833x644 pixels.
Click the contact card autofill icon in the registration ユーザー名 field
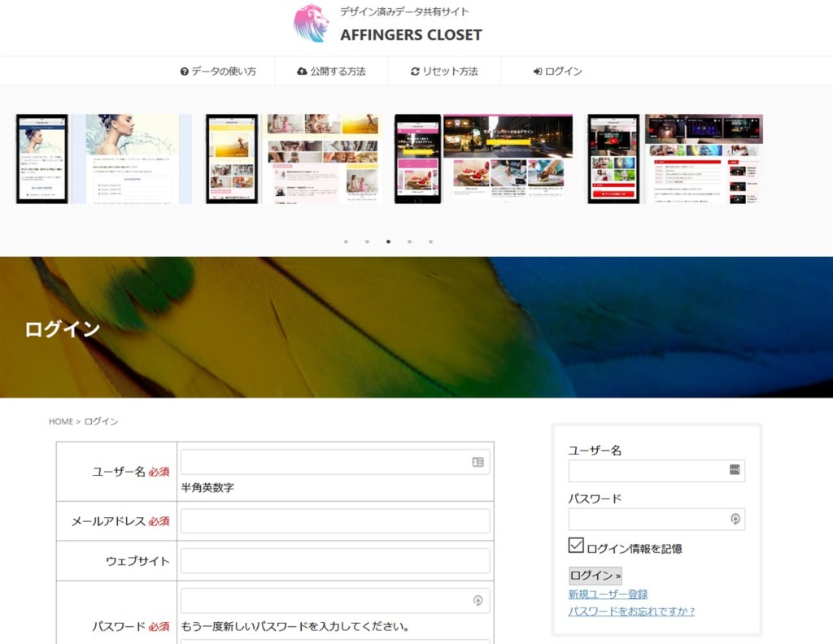(x=478, y=463)
